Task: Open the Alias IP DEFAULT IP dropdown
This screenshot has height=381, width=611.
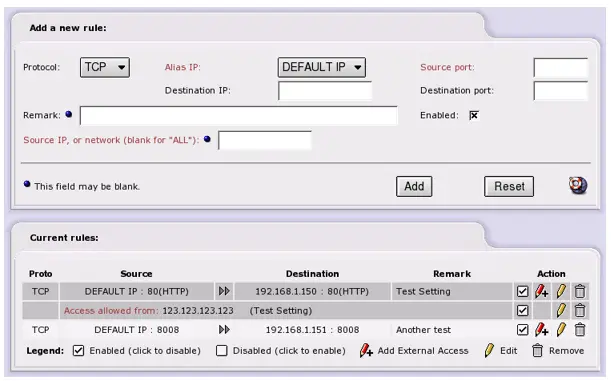Action: tap(321, 67)
